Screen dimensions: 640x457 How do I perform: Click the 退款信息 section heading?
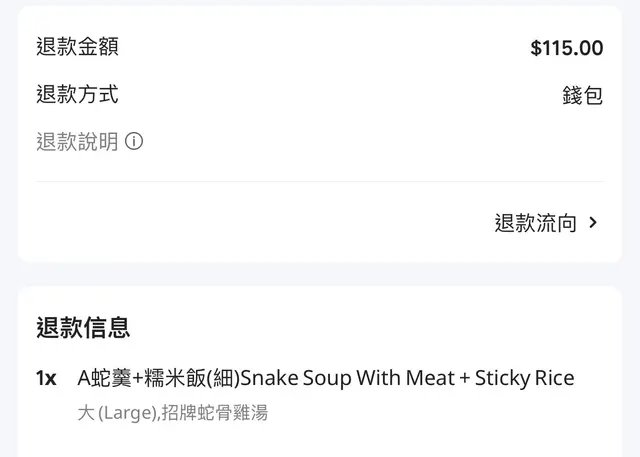[83, 327]
